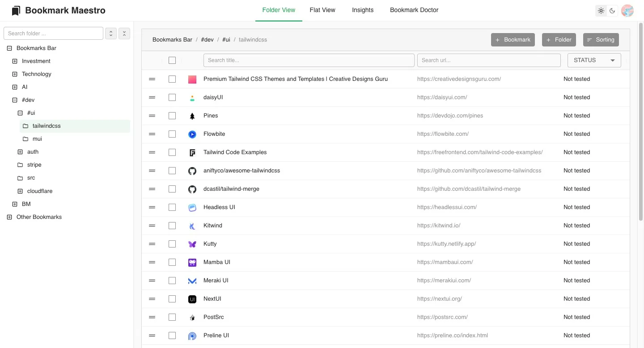The image size is (644, 348).
Task: Click the expand all folders icon
Action: 111,34
